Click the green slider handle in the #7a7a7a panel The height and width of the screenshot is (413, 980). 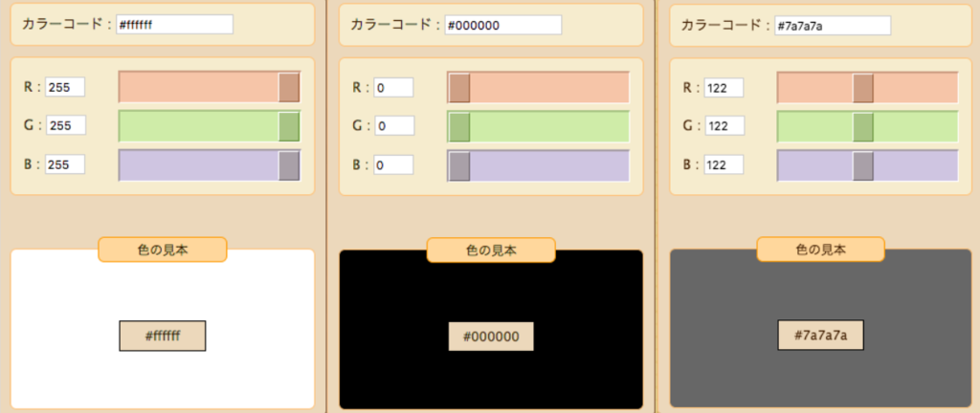point(863,127)
